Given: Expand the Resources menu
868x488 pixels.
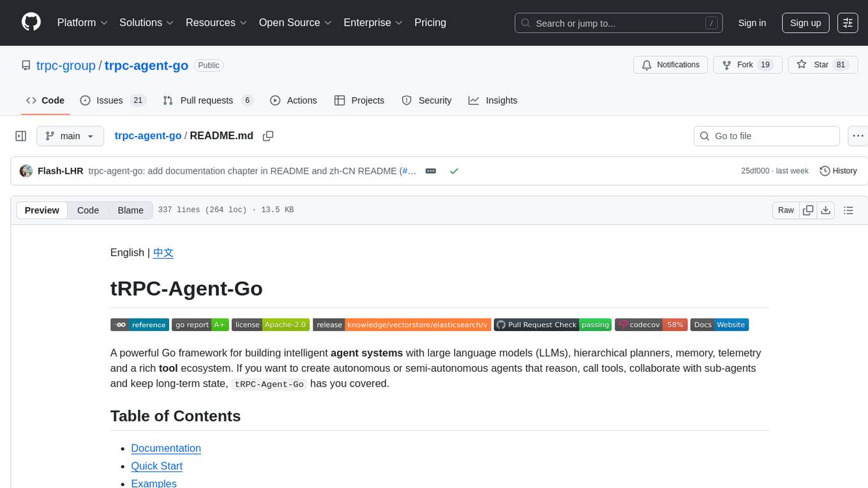Looking at the screenshot, I should pos(216,22).
